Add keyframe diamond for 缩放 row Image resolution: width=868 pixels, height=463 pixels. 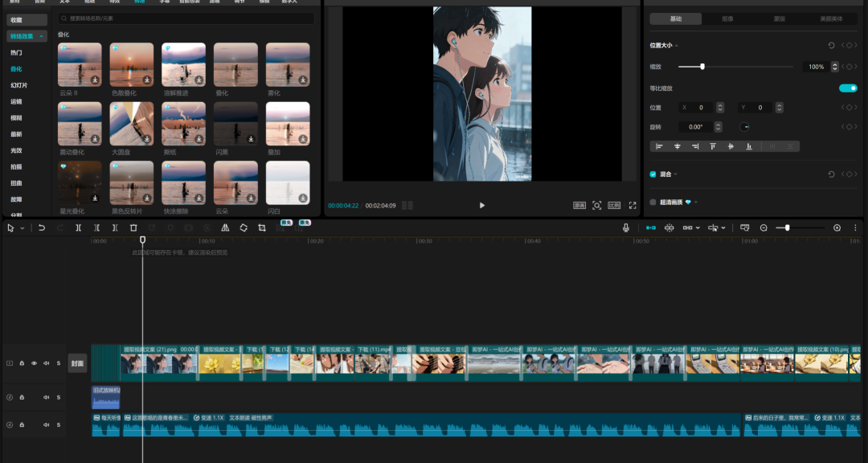coord(850,67)
